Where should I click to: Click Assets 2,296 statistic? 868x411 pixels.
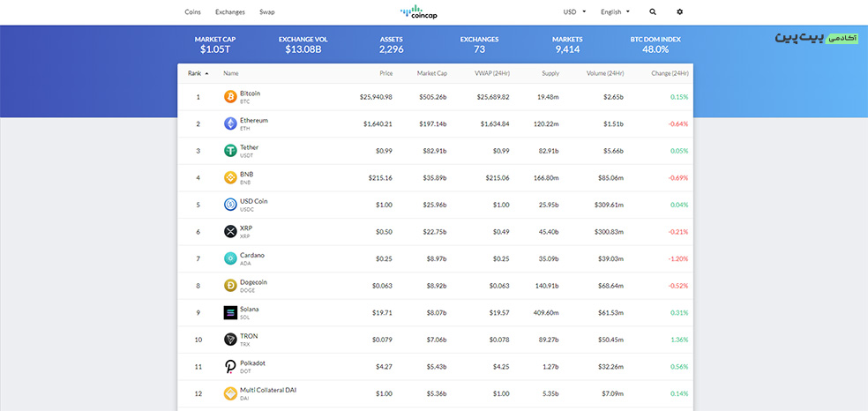(x=392, y=45)
